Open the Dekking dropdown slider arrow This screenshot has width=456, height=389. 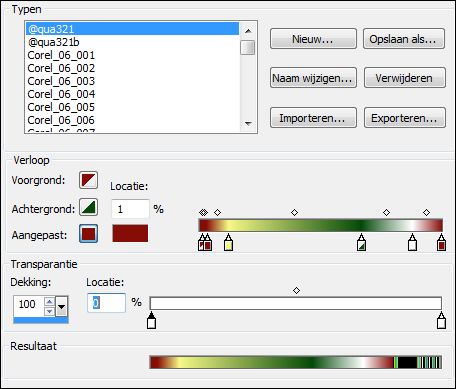point(62,306)
